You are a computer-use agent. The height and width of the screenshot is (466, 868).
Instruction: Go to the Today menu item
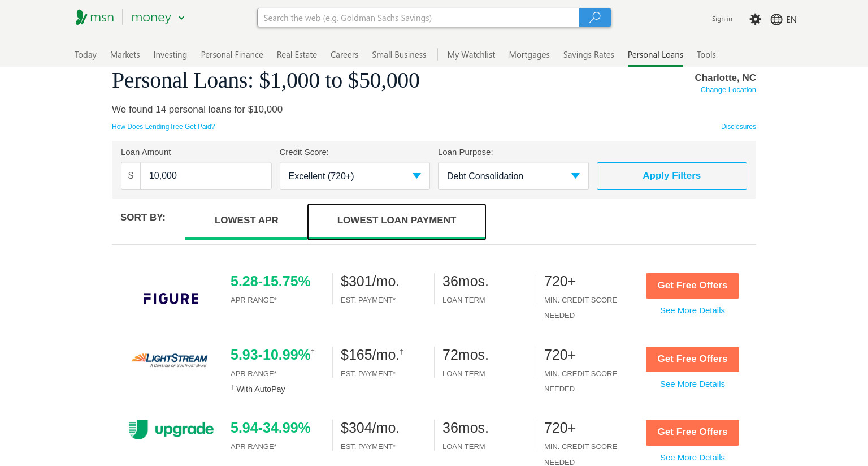(x=85, y=55)
